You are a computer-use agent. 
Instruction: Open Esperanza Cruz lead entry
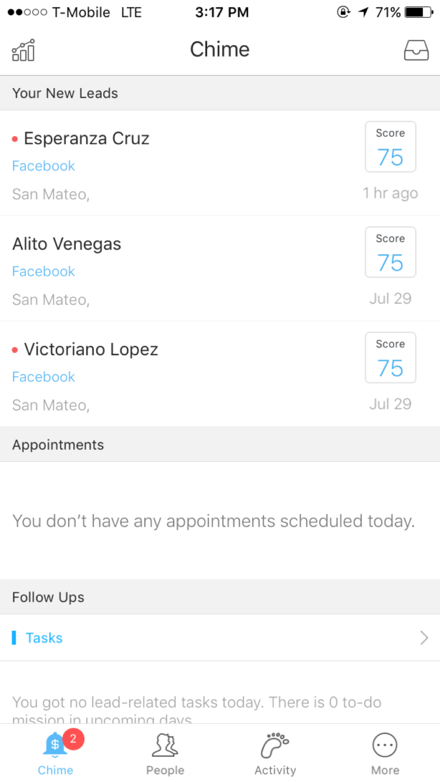tap(220, 163)
